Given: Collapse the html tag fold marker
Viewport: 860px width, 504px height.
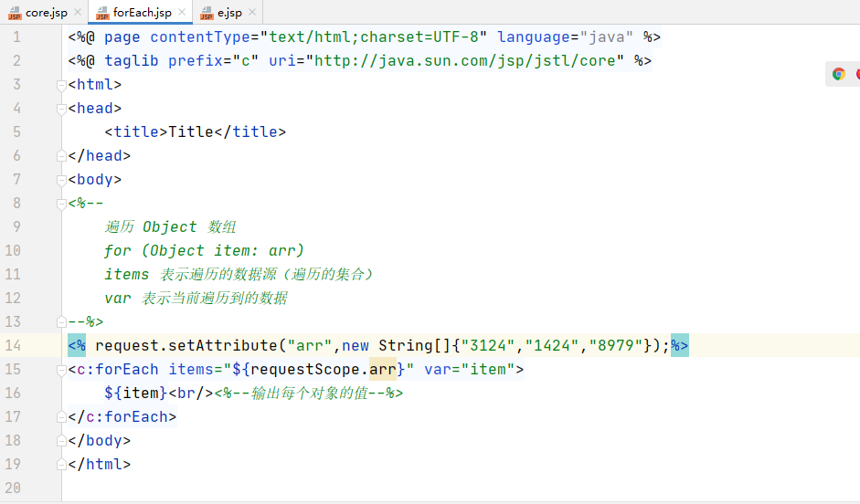Looking at the screenshot, I should (61, 85).
